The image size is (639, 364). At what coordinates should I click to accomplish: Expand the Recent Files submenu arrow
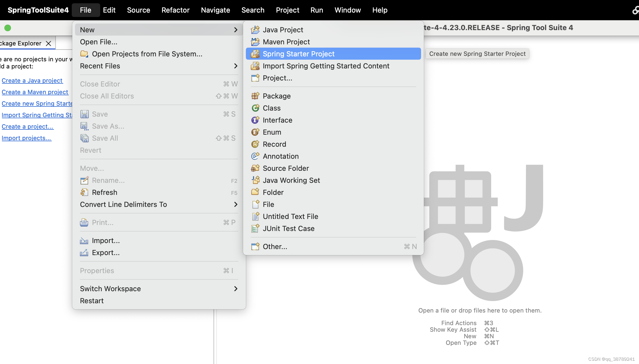point(236,66)
